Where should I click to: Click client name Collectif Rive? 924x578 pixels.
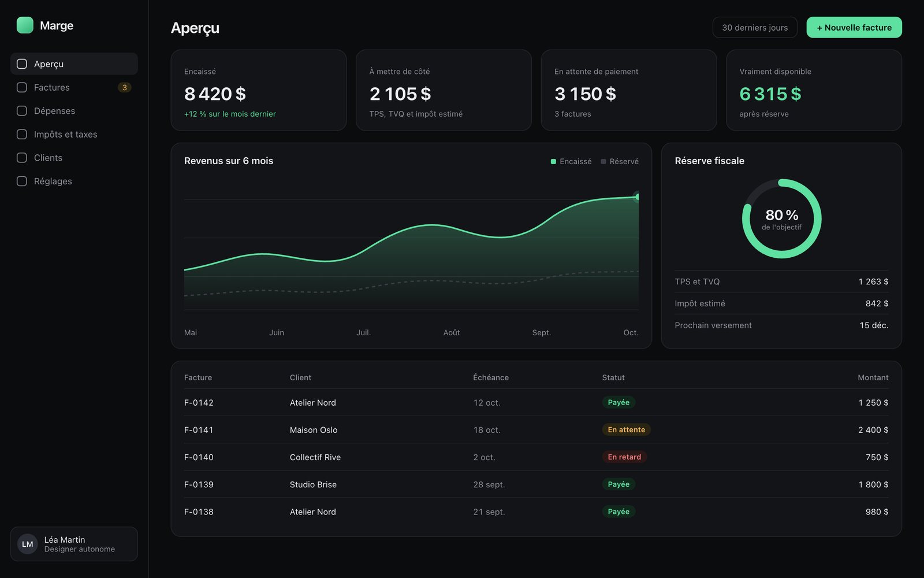point(315,457)
